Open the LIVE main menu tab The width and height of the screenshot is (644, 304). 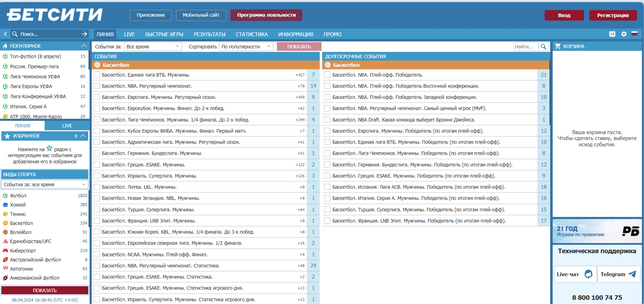tap(129, 34)
